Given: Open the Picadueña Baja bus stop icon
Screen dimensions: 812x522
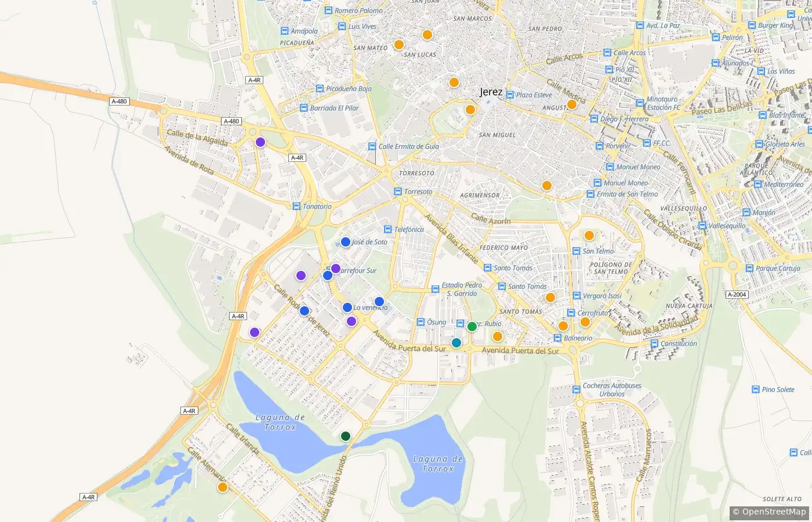Looking at the screenshot, I should (x=320, y=89).
